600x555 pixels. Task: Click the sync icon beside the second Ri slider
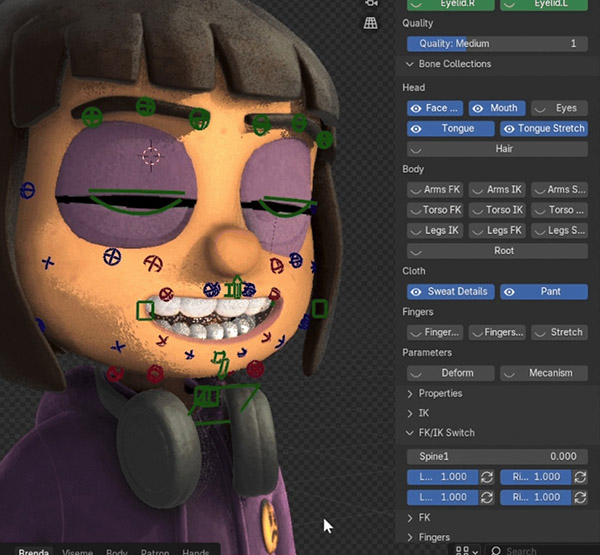(581, 497)
